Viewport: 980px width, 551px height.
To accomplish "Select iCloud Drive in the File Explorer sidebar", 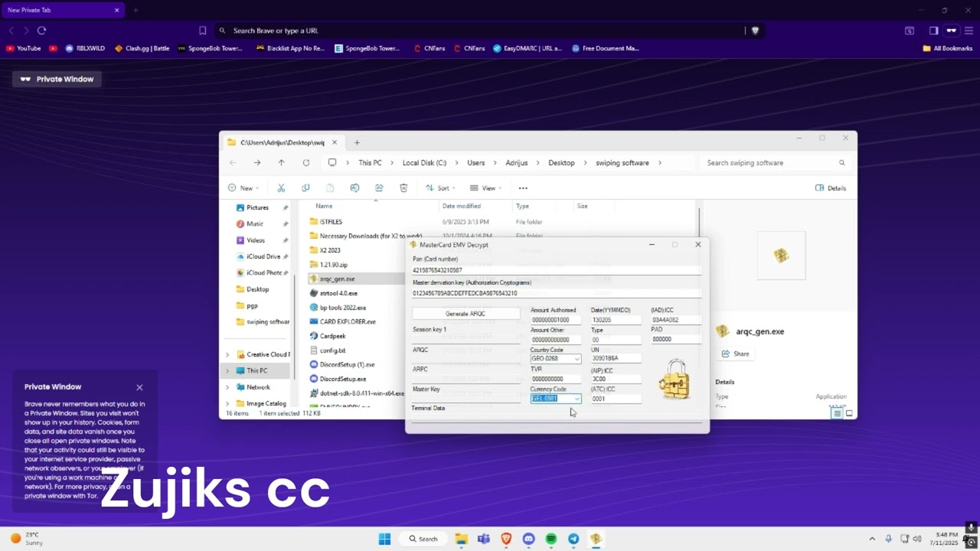I will tap(257, 256).
